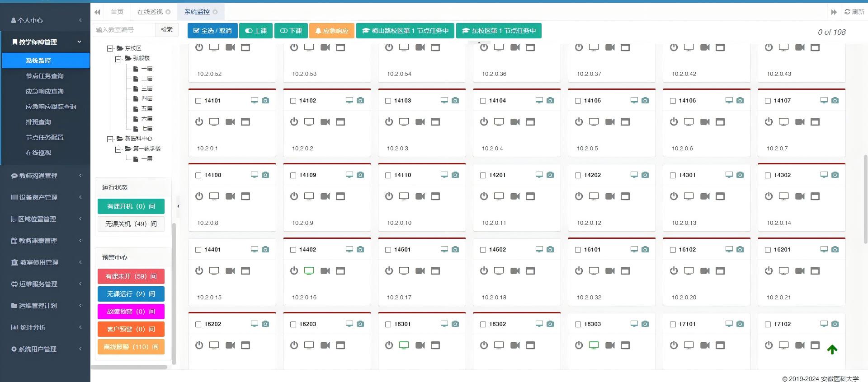Tick the checkbox for classroom 16101

click(578, 250)
